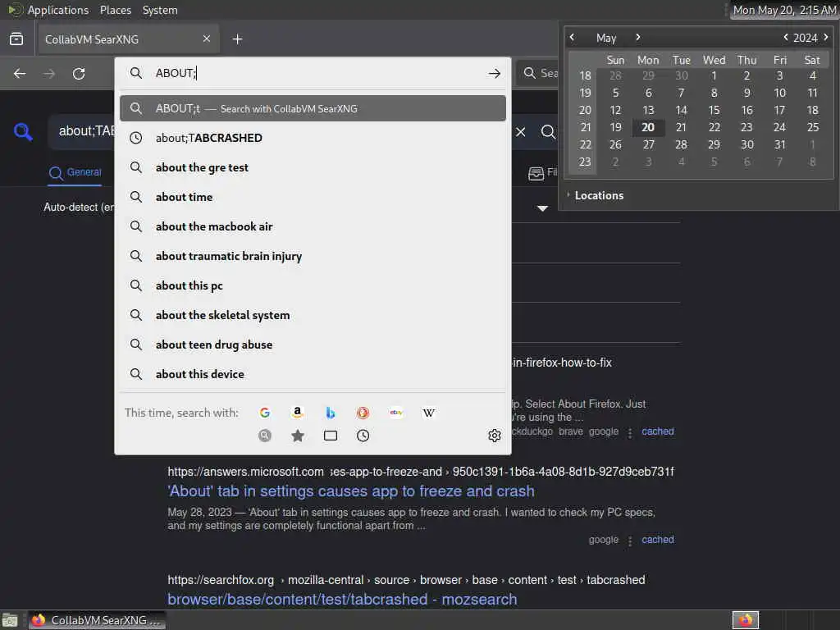The image size is (840, 630).
Task: Search this time with Bing
Action: click(331, 413)
